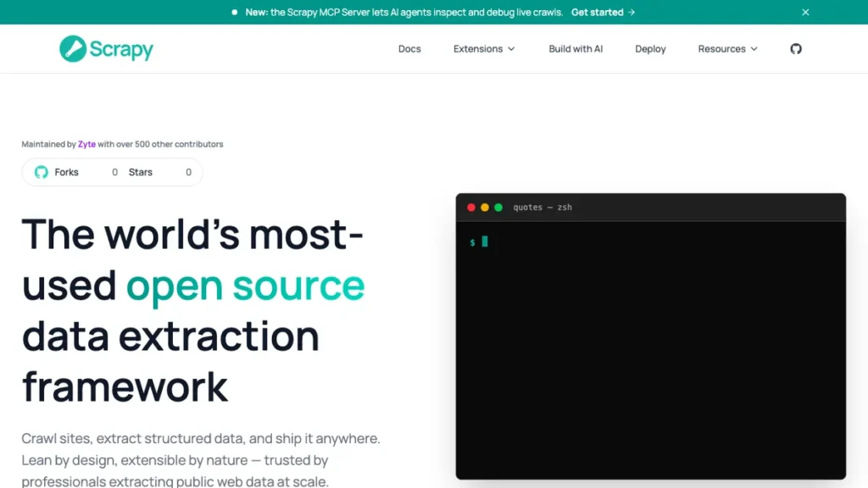Click the GitHub octocat icon beside Forks
868x488 pixels.
click(41, 172)
